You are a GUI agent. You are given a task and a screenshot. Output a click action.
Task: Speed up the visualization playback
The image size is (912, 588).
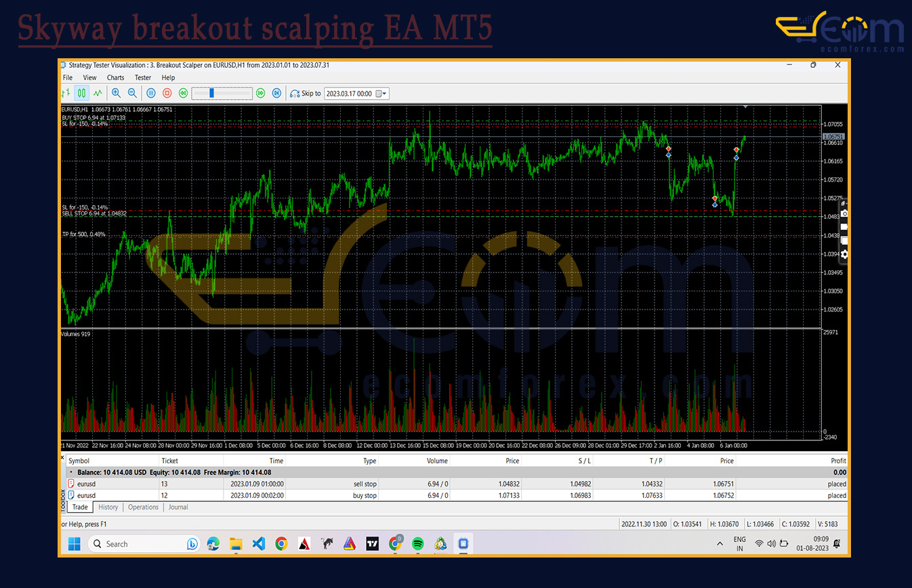[x=260, y=93]
